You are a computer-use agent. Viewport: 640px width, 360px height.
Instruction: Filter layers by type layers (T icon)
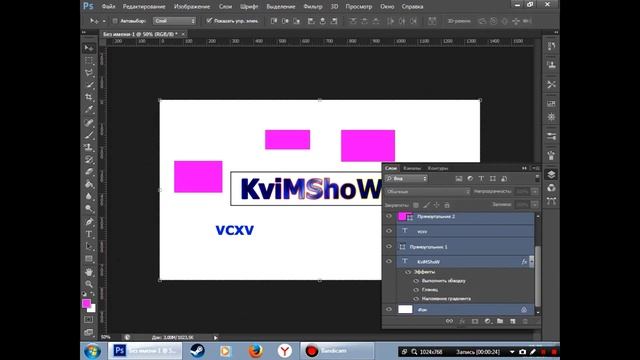tap(481, 179)
